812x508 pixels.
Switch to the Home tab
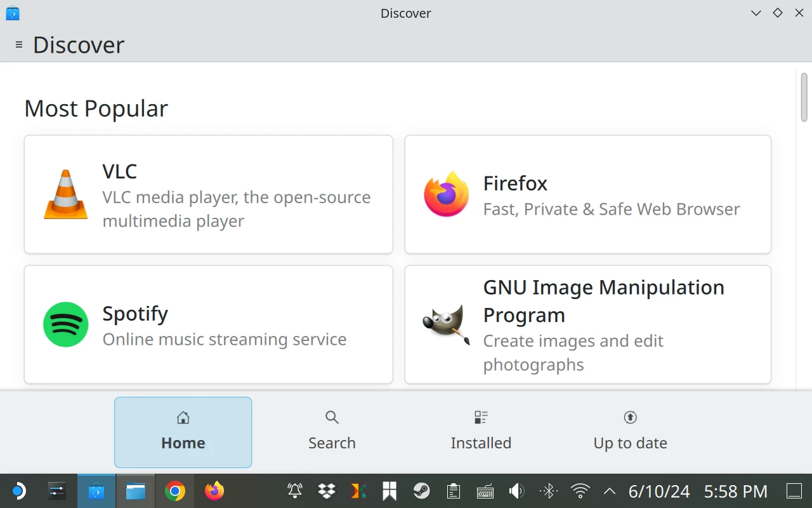pos(183,432)
